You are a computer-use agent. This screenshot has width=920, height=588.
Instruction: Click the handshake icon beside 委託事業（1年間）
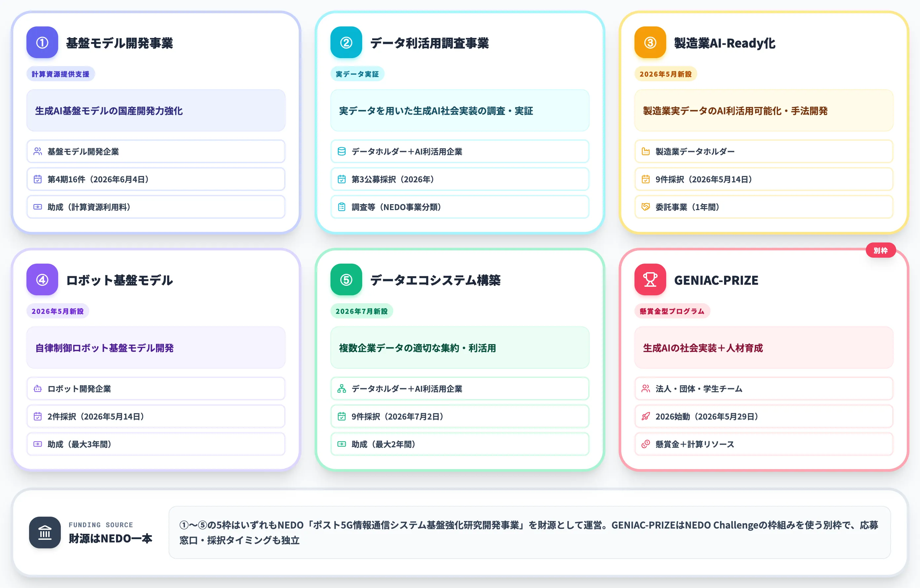click(646, 207)
